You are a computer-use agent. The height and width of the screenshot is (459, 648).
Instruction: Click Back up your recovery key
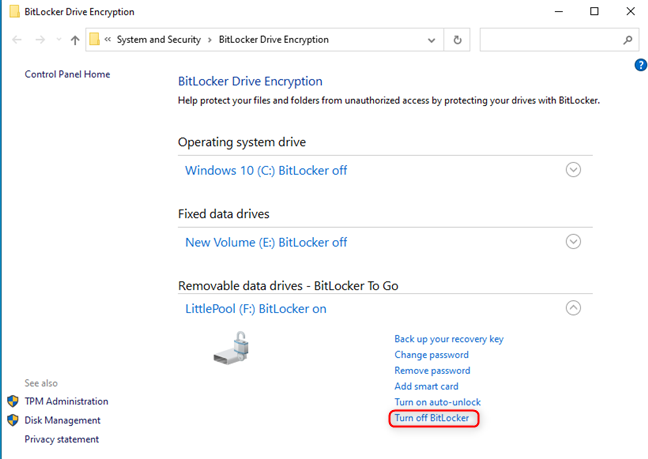(449, 339)
